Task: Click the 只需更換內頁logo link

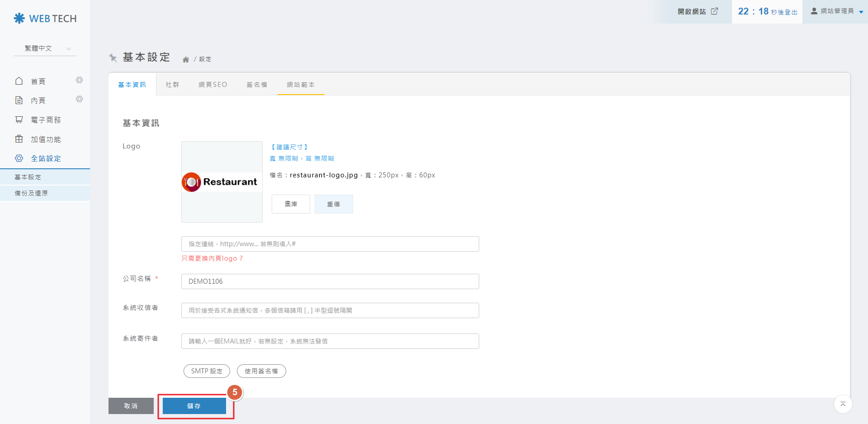Action: tap(212, 258)
